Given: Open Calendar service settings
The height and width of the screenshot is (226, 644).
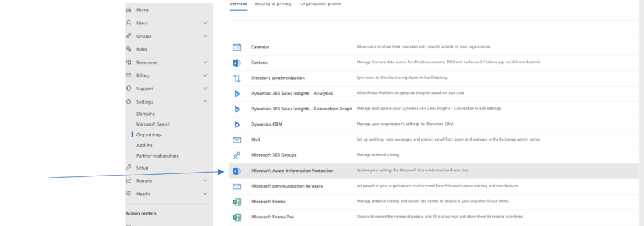Looking at the screenshot, I should 260,47.
